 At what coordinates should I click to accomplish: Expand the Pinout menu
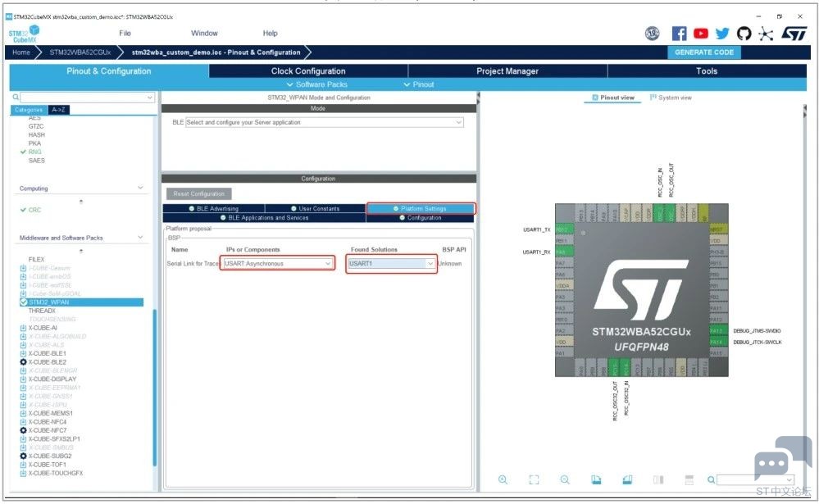pyautogui.click(x=418, y=84)
